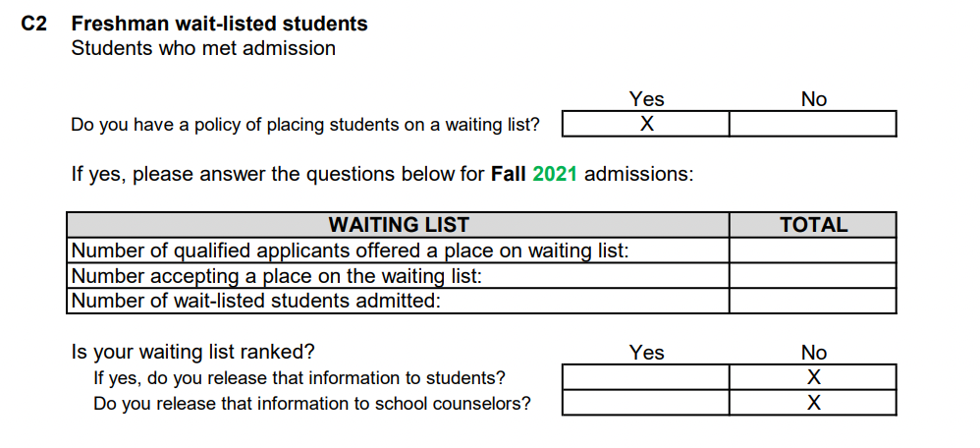Click 'Students who met admission' subtitle text
The image size is (980, 448).
pos(203,48)
